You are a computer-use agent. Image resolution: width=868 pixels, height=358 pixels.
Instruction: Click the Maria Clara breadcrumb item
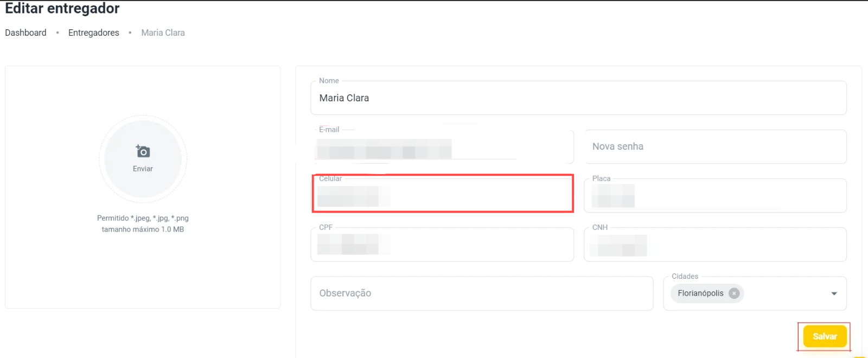coord(163,33)
